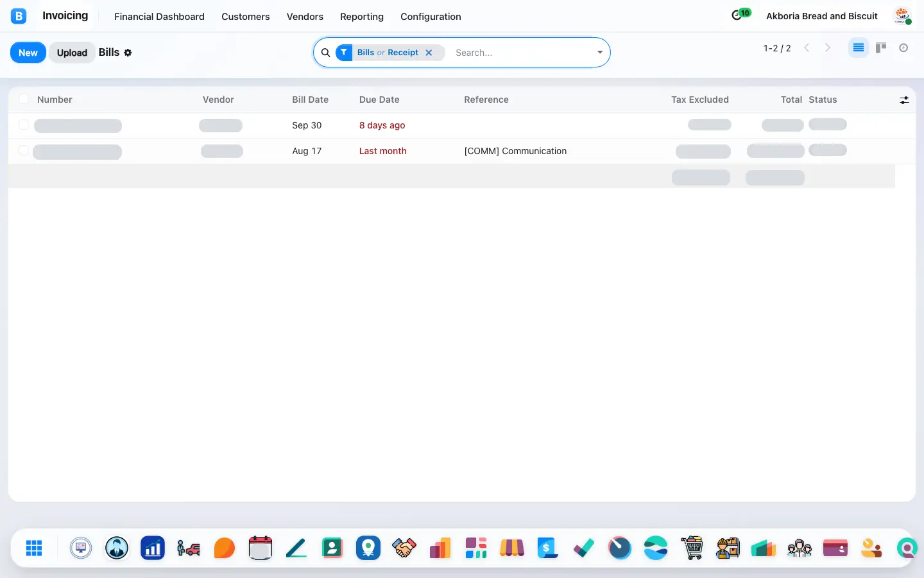Screen dimensions: 924x578
Task: Open the green contacts app in the dock
Action: [x=332, y=548]
